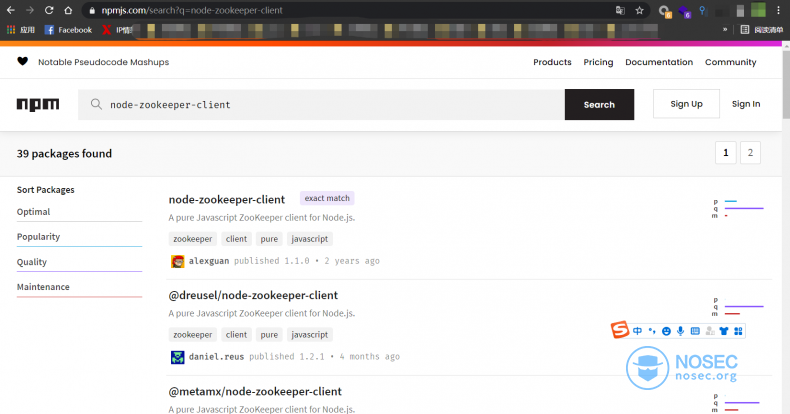The width and height of the screenshot is (790, 414).
Task: Open the Sign In link
Action: click(746, 104)
